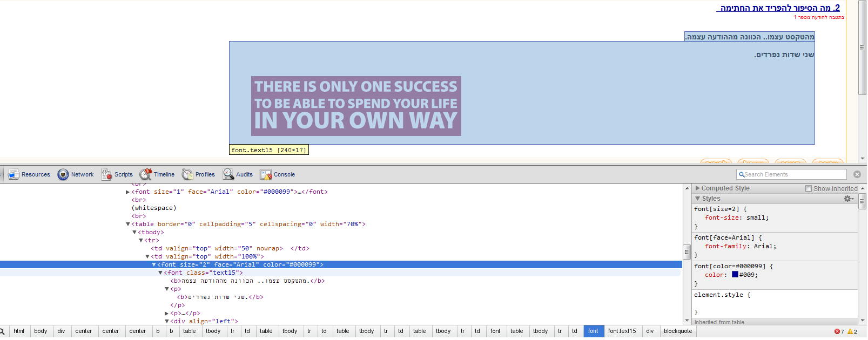Open the Scripts panel
Screen dimensions: 868x340
(x=117, y=174)
